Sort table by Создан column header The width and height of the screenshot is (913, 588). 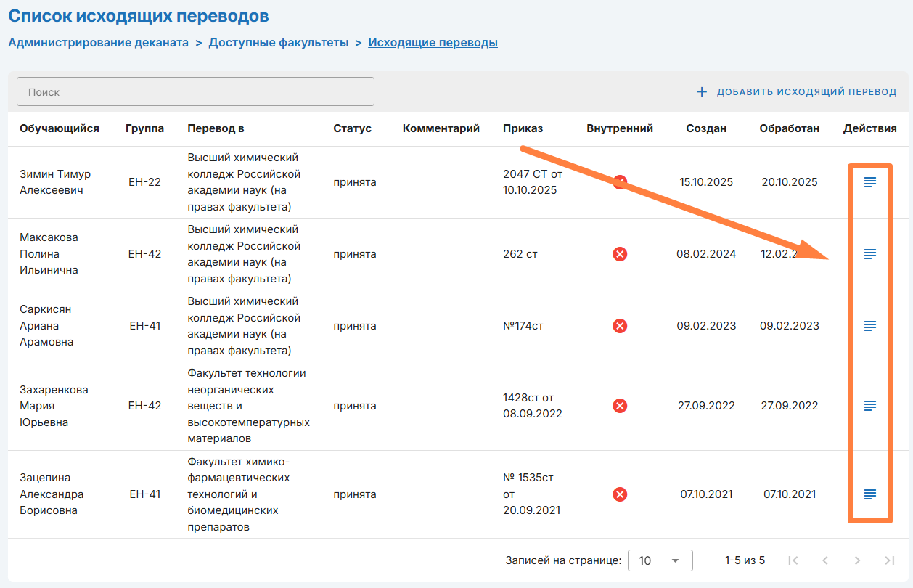[x=706, y=128]
